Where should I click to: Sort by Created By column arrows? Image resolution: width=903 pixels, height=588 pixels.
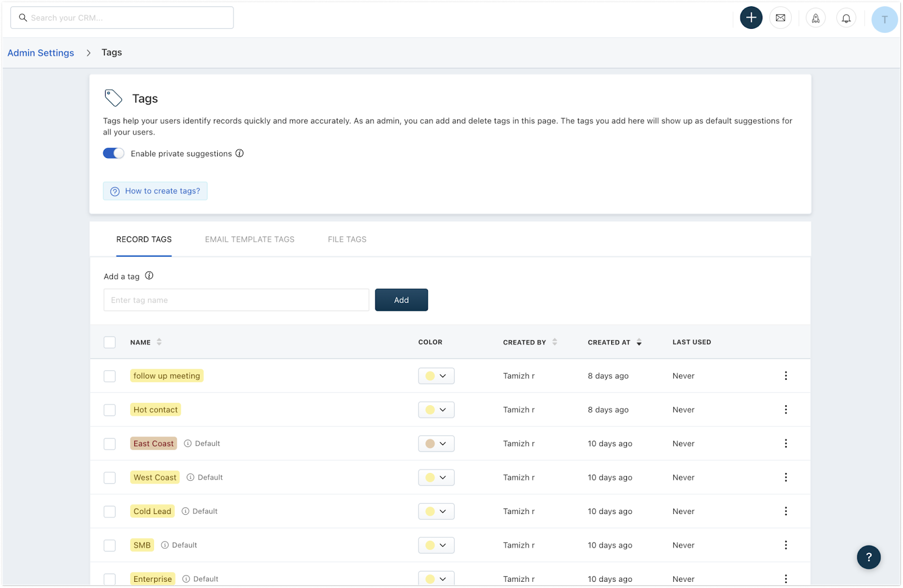555,342
